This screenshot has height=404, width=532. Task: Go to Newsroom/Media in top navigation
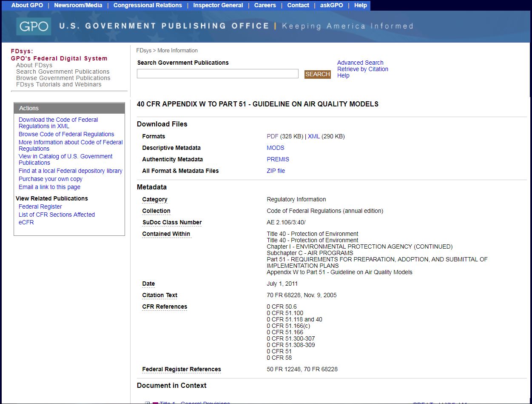coord(78,5)
